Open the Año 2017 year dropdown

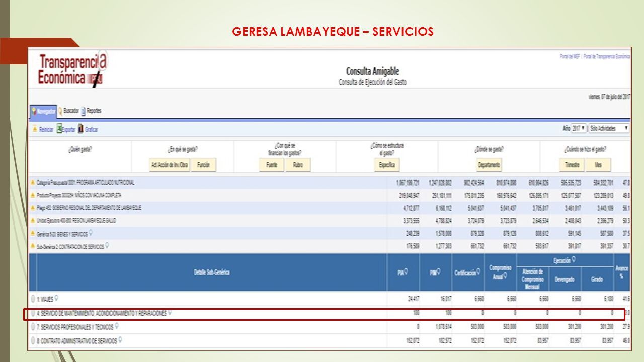pos(579,129)
